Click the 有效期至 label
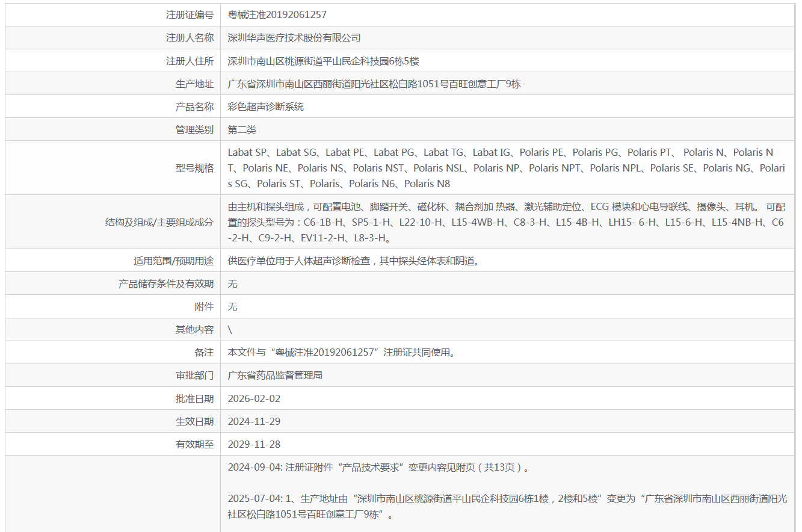Viewport: 802px width, 532px height. 194,444
